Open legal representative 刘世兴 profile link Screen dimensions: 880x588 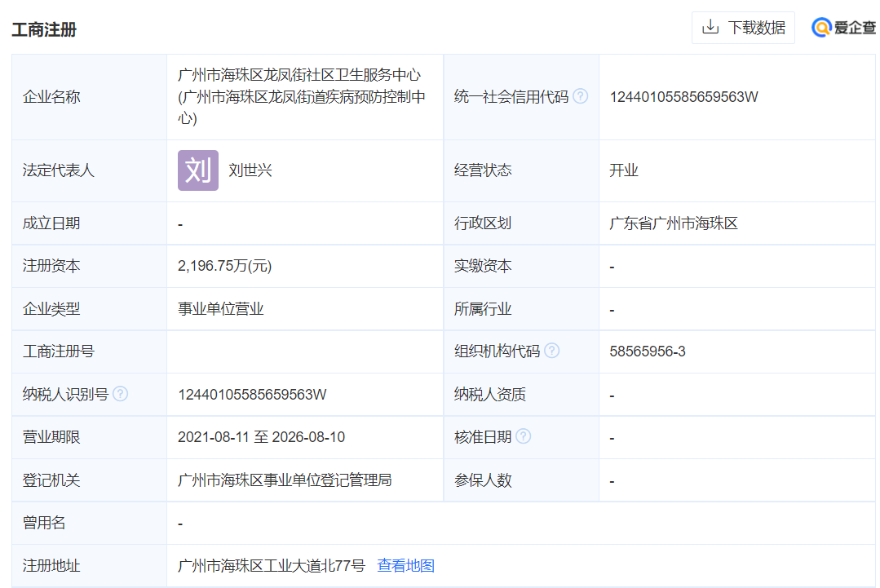(250, 170)
